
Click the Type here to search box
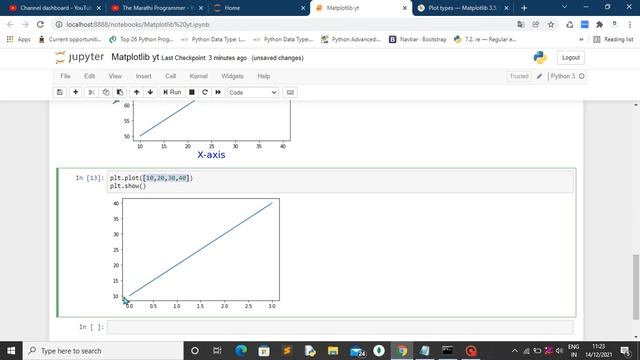[103, 351]
